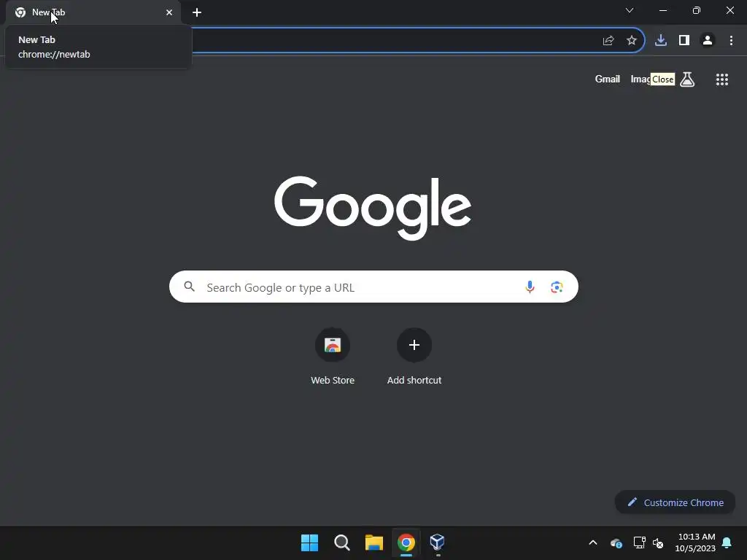Open VirtualBox from the taskbar
Screen dimensions: 747x560
438,542
